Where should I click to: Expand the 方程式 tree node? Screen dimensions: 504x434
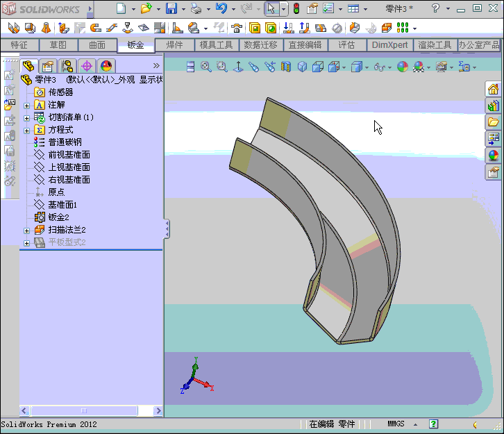tap(26, 131)
